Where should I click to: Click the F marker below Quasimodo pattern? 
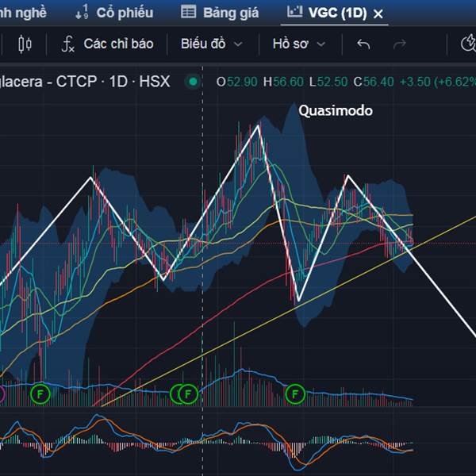pos(295,394)
